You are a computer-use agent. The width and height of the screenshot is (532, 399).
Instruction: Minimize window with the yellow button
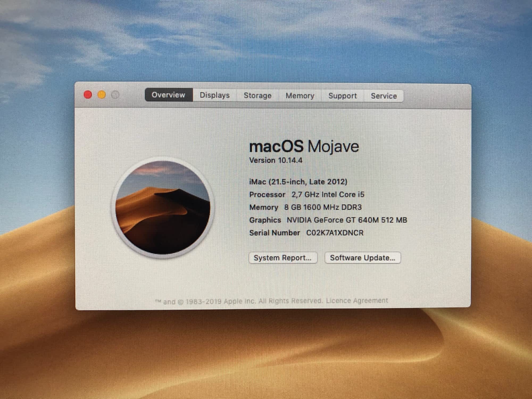[102, 95]
